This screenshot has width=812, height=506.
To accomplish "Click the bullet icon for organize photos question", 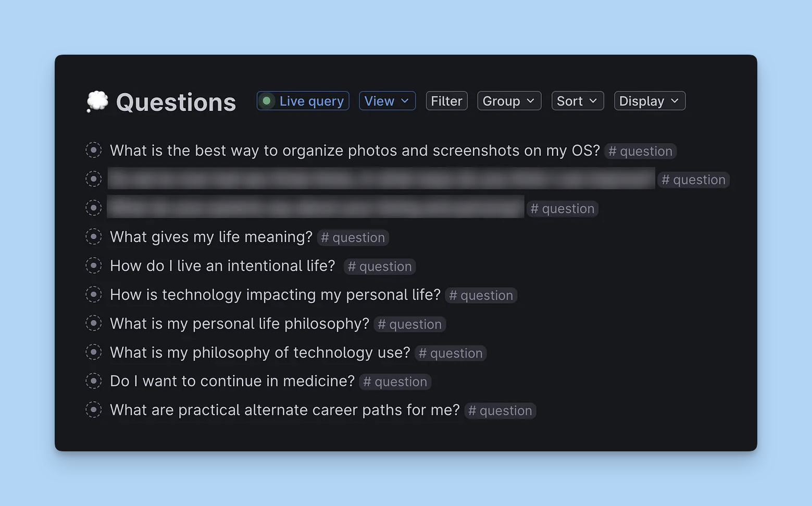I will coord(93,150).
